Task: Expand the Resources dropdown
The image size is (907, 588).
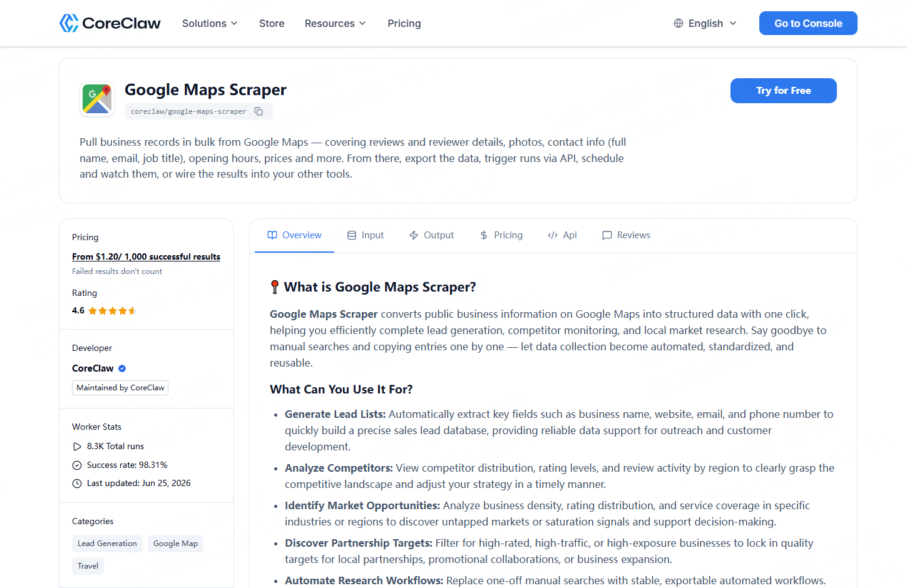Action: [335, 23]
